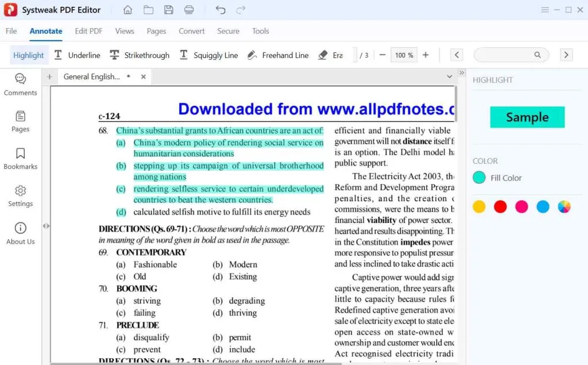Collapse the left sidebar handle
588x365 pixels.
(x=46, y=226)
